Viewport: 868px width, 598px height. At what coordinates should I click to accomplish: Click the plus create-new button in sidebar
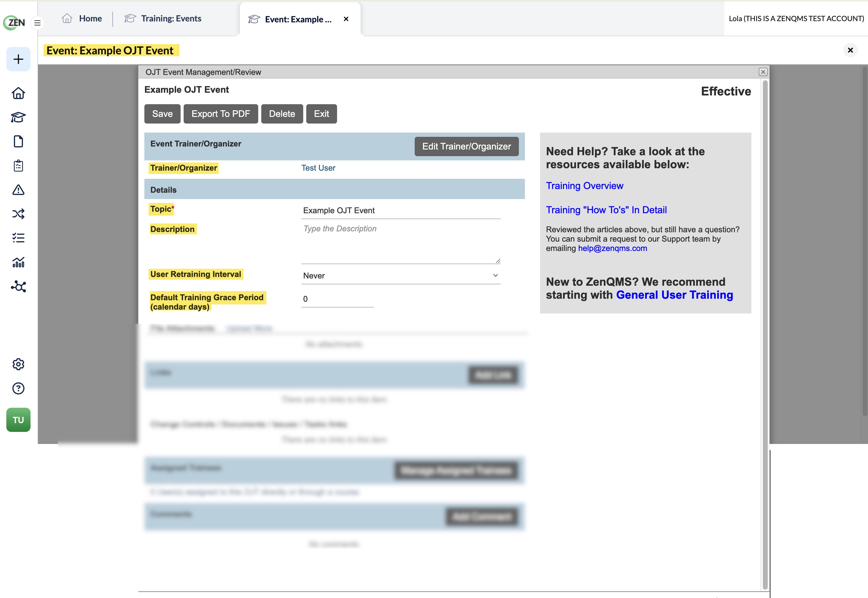click(x=18, y=59)
